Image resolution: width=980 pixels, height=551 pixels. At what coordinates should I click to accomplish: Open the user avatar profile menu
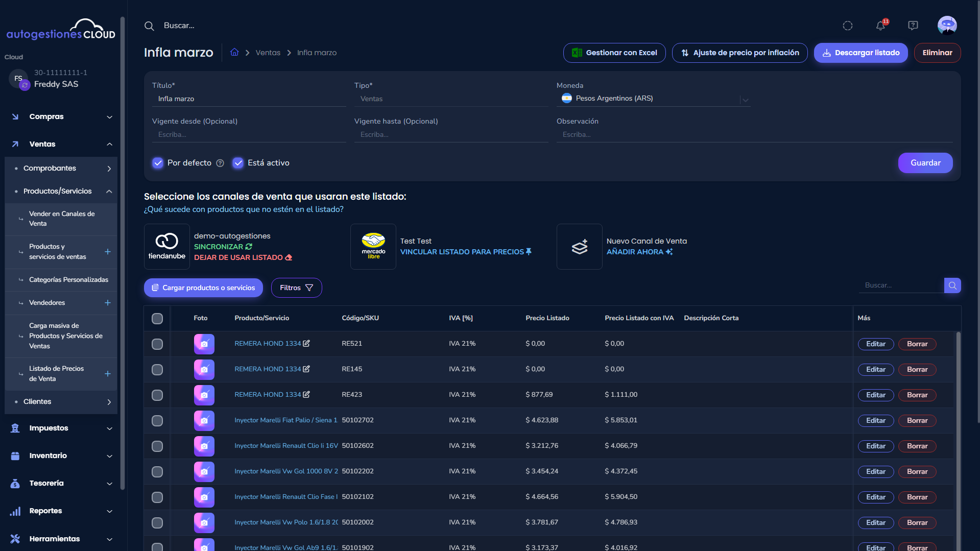(947, 25)
